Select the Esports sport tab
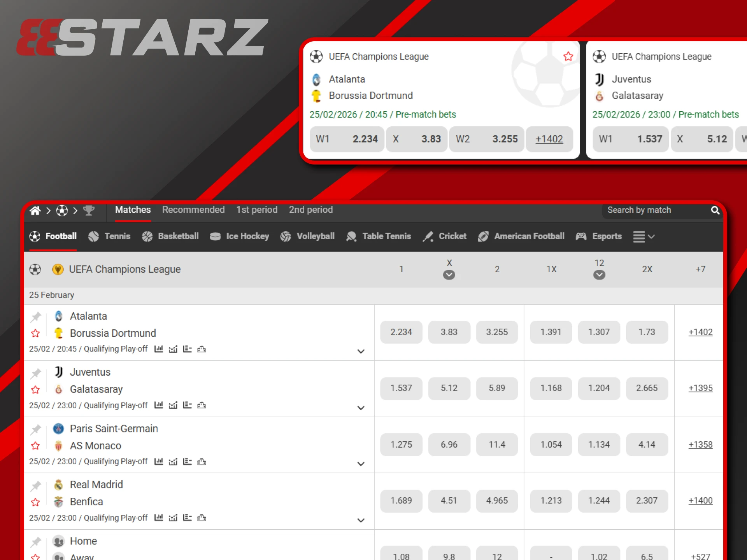 pyautogui.click(x=599, y=236)
